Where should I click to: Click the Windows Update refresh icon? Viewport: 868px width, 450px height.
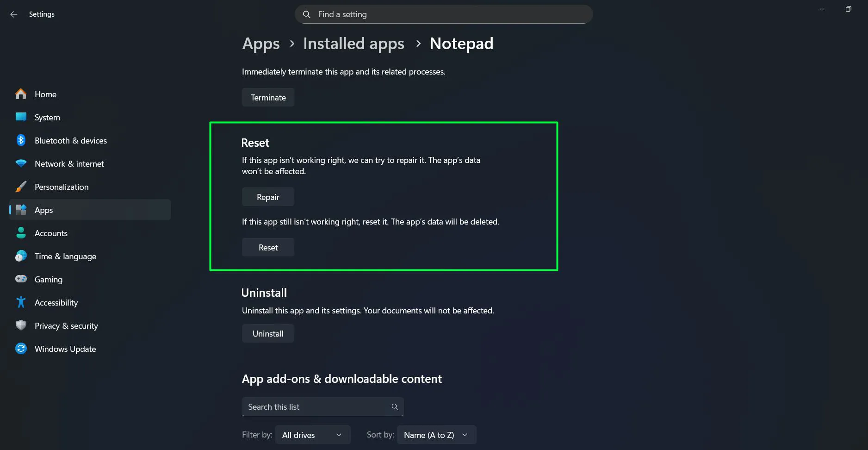tap(21, 349)
